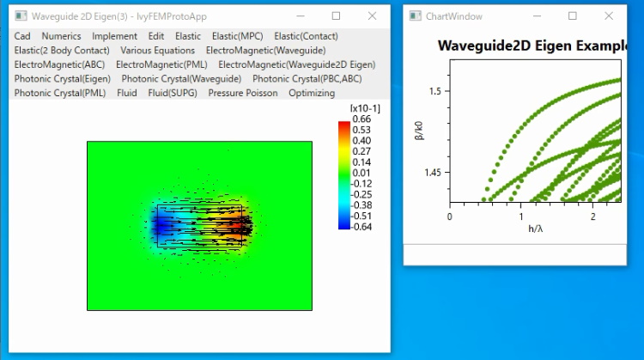Click the 0.66 legend value
Image resolution: width=644 pixels, height=360 pixels.
tap(361, 119)
